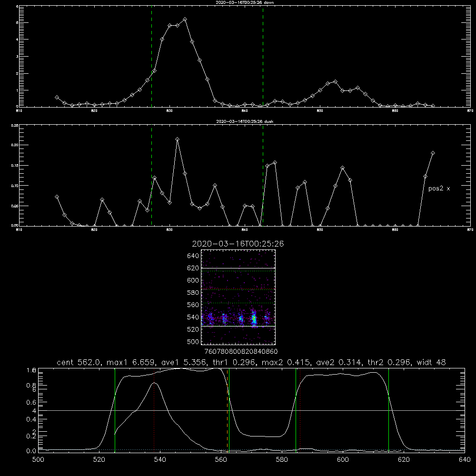
Task: Click the '2020-03-16T00:25:26 dawn' plot title
Action: click(x=245, y=2)
